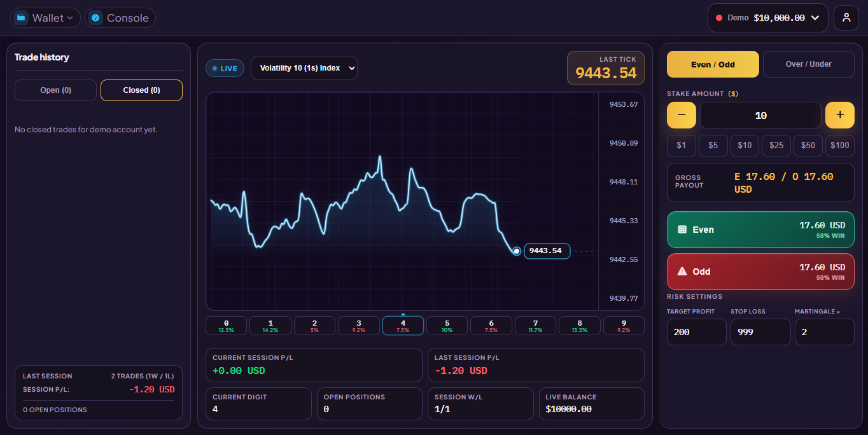This screenshot has height=435, width=868.
Task: Click the Even grid icon
Action: point(682,230)
